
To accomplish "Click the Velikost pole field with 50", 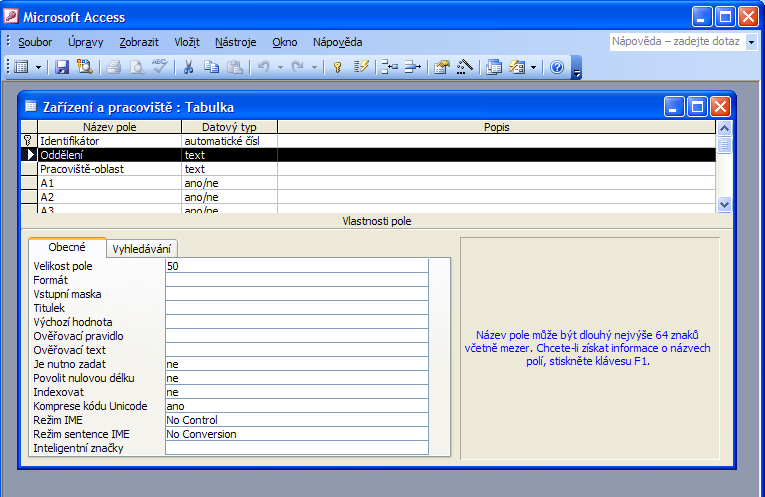I will tap(297, 266).
